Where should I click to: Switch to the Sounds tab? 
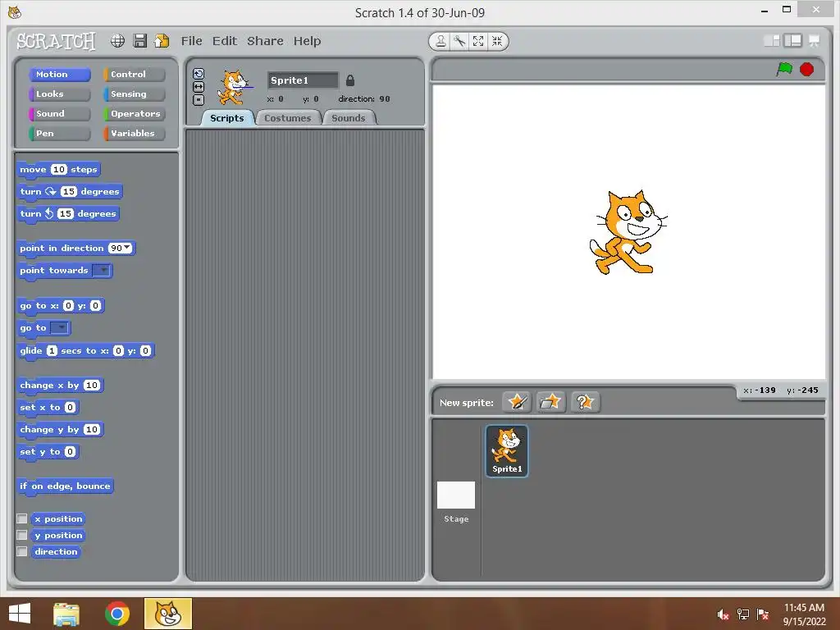(349, 118)
